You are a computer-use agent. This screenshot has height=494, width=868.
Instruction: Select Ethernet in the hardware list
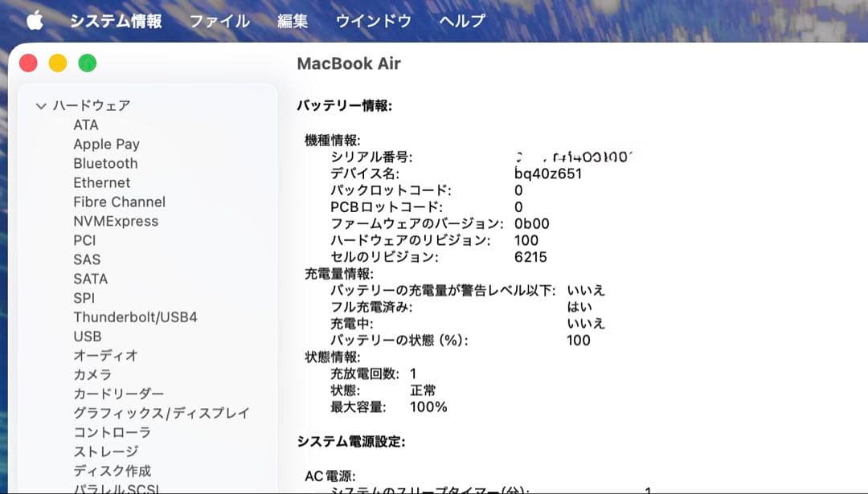[101, 182]
